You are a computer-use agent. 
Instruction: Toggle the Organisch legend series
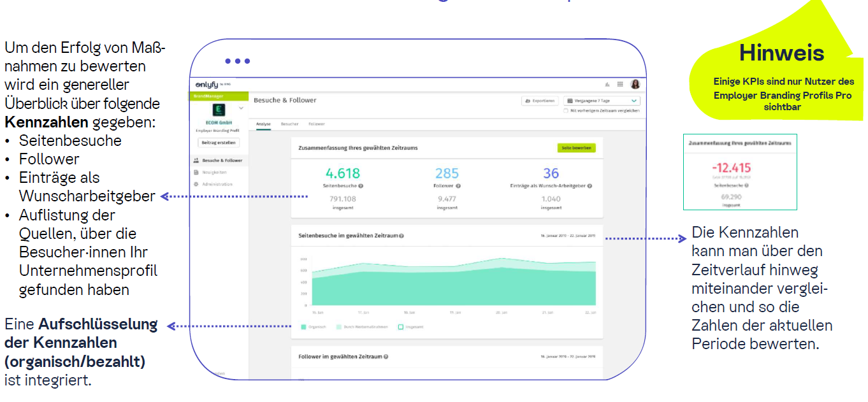click(304, 327)
